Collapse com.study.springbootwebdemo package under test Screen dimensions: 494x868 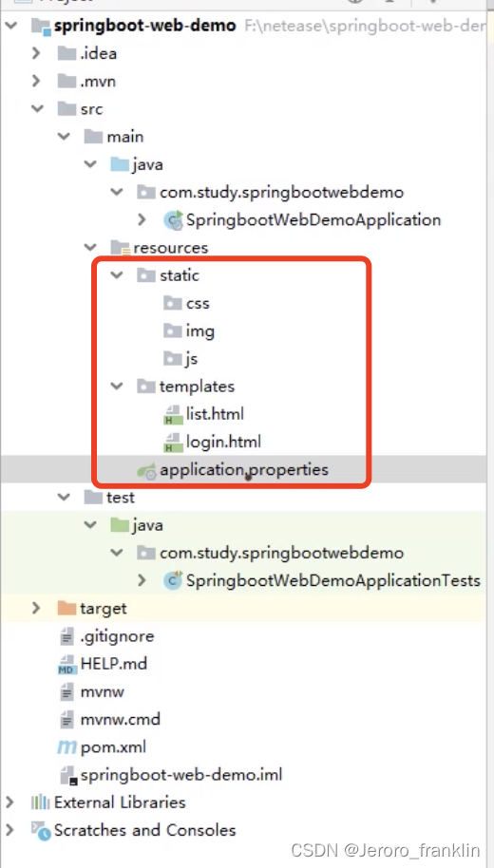click(117, 553)
